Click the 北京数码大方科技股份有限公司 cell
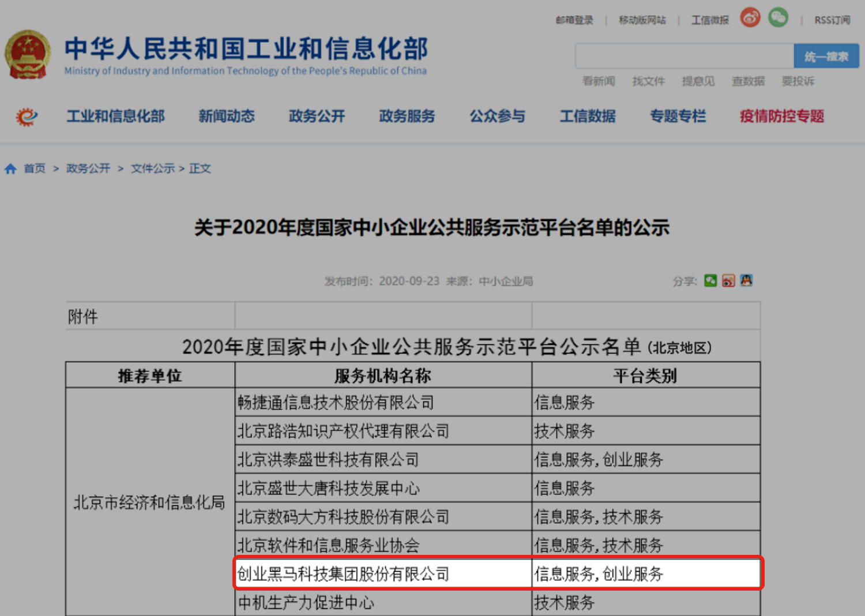Viewport: 865px width, 616px height. pyautogui.click(x=383, y=517)
